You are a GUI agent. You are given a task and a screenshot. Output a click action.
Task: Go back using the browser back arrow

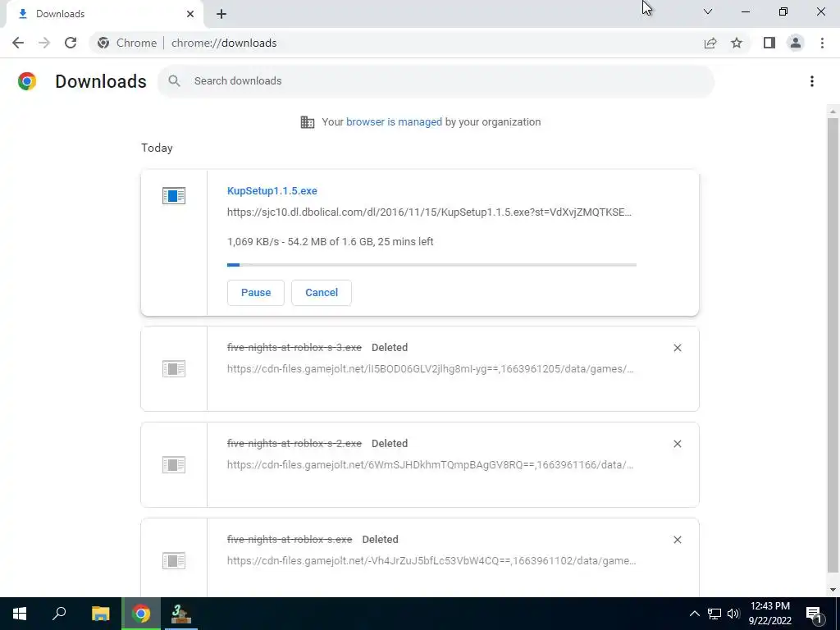pyautogui.click(x=18, y=43)
